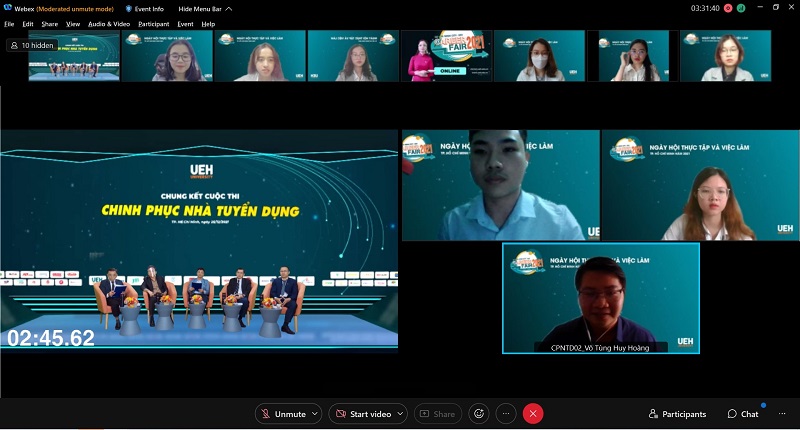800x430 pixels.
Task: Select the video tile of man in white shirt
Action: tap(501, 185)
